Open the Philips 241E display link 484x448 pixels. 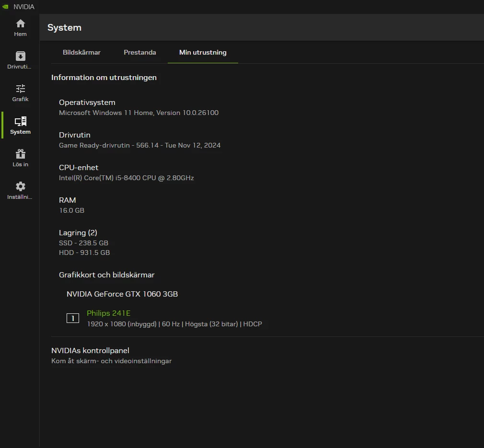(109, 313)
